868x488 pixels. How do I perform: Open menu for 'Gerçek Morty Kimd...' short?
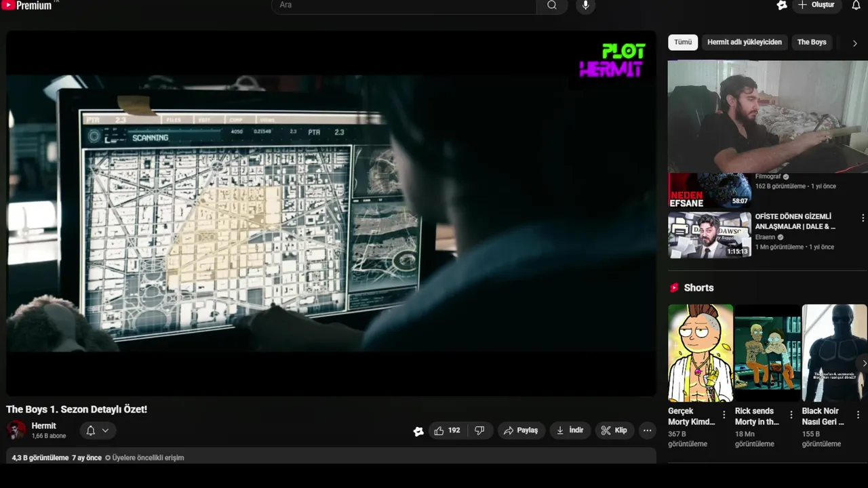click(x=724, y=415)
